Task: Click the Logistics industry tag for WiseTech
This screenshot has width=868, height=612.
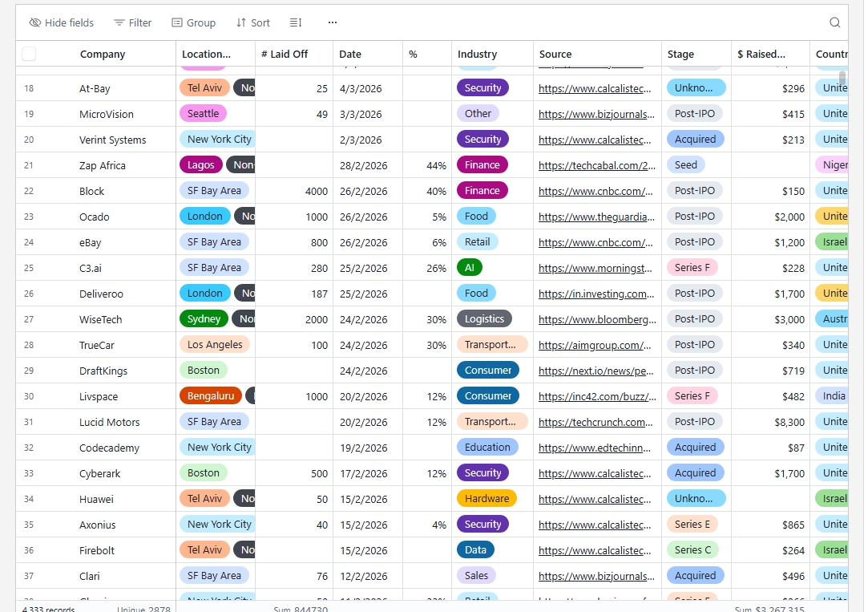Action: coord(484,319)
